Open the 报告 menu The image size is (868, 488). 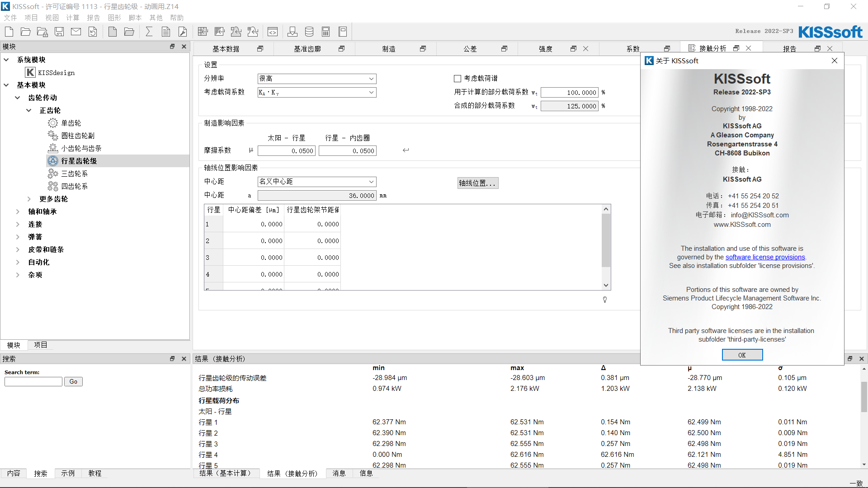(94, 18)
